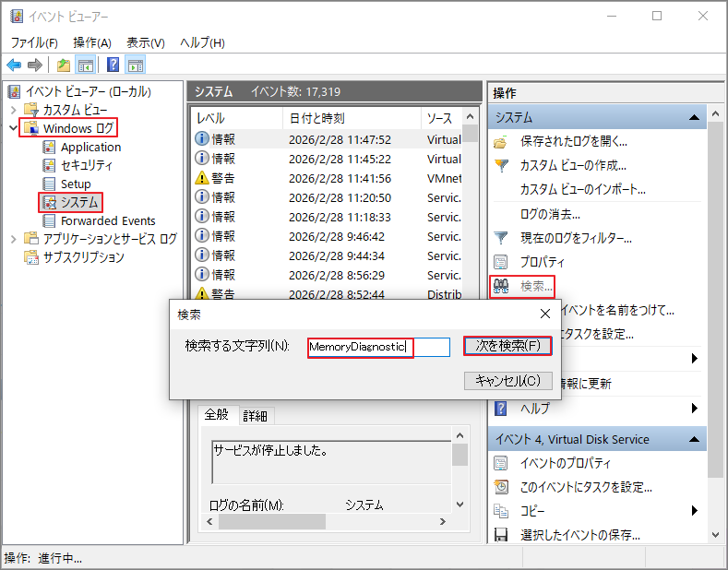Expand the カスタム ビュー node
This screenshot has width=728, height=570.
coord(14,110)
